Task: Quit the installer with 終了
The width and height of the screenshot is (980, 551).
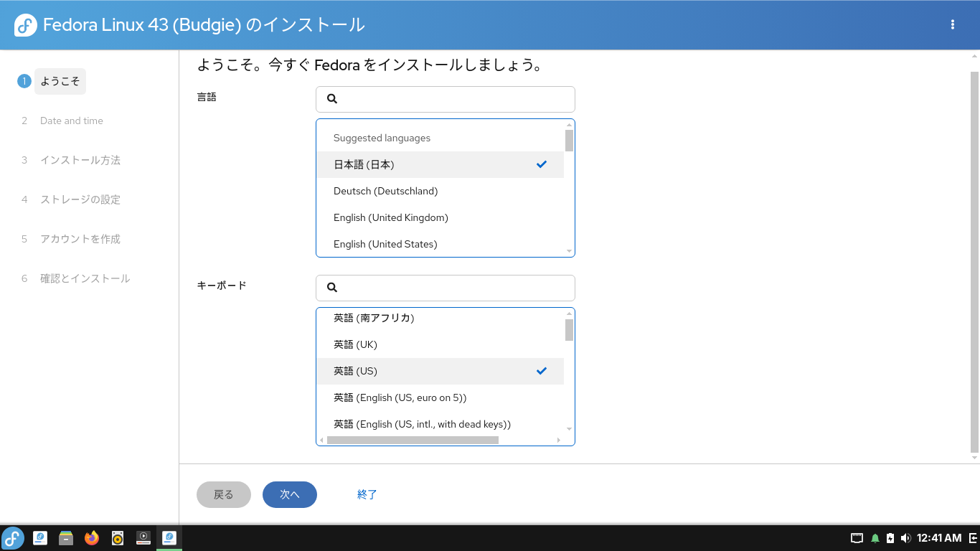Action: (x=367, y=494)
